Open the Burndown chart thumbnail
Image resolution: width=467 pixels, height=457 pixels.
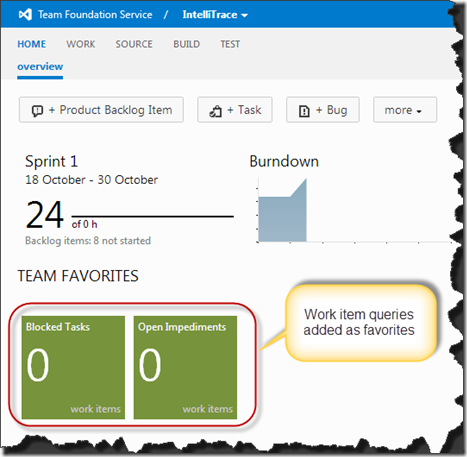point(353,210)
